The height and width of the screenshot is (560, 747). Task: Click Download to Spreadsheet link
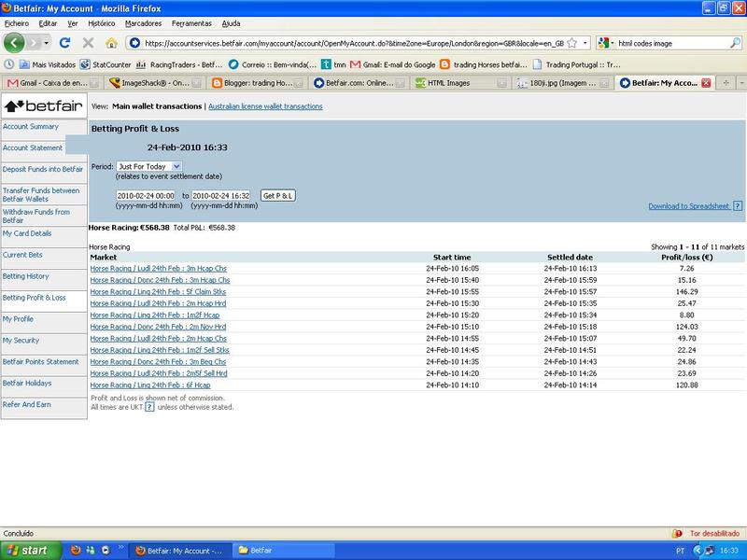pos(689,206)
